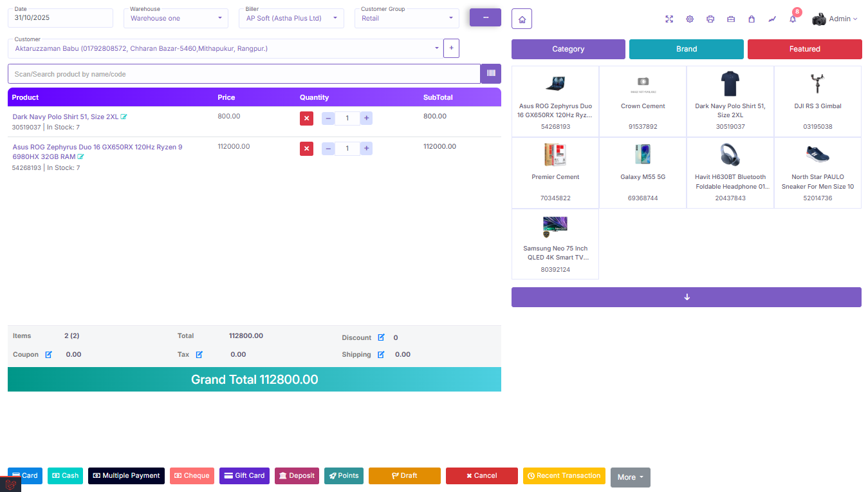Expand the More options dropdown

point(630,477)
